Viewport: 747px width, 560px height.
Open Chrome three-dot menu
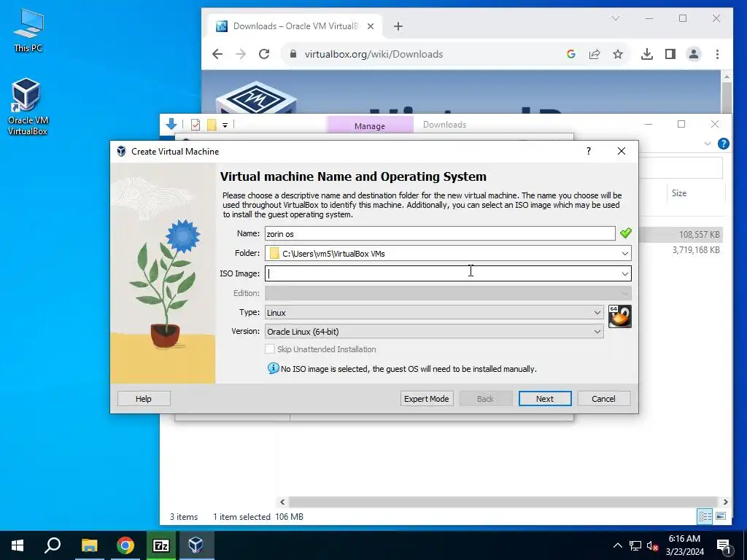[718, 54]
